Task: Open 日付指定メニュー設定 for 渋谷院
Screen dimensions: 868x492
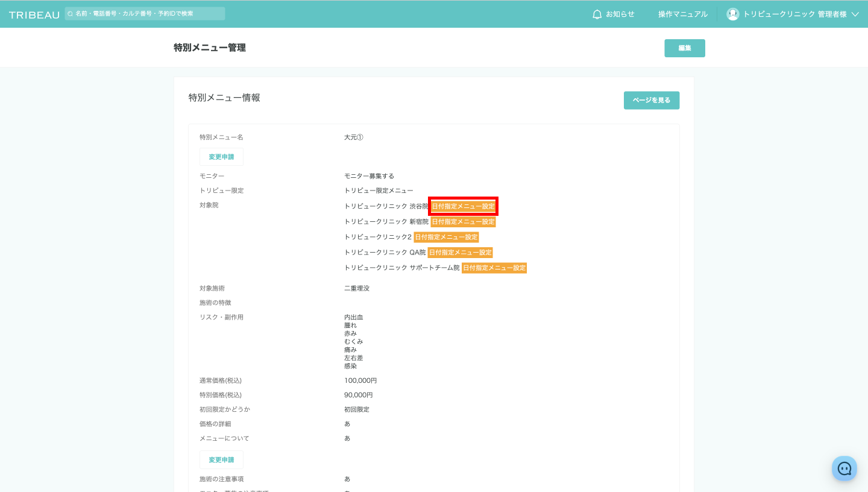Action: (463, 206)
